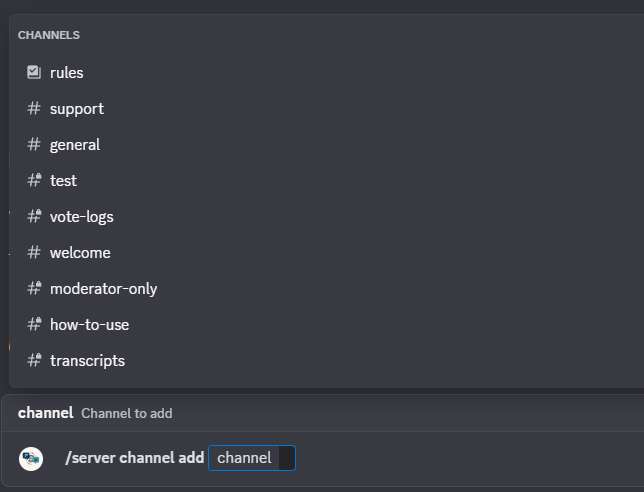The image size is (644, 492).
Task: Click the hash icon next to general
Action: point(34,144)
